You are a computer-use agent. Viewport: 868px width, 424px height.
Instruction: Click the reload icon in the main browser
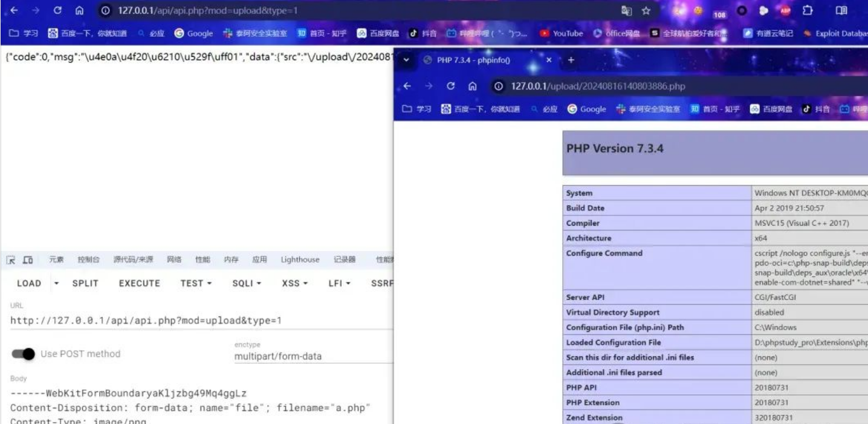[57, 11]
